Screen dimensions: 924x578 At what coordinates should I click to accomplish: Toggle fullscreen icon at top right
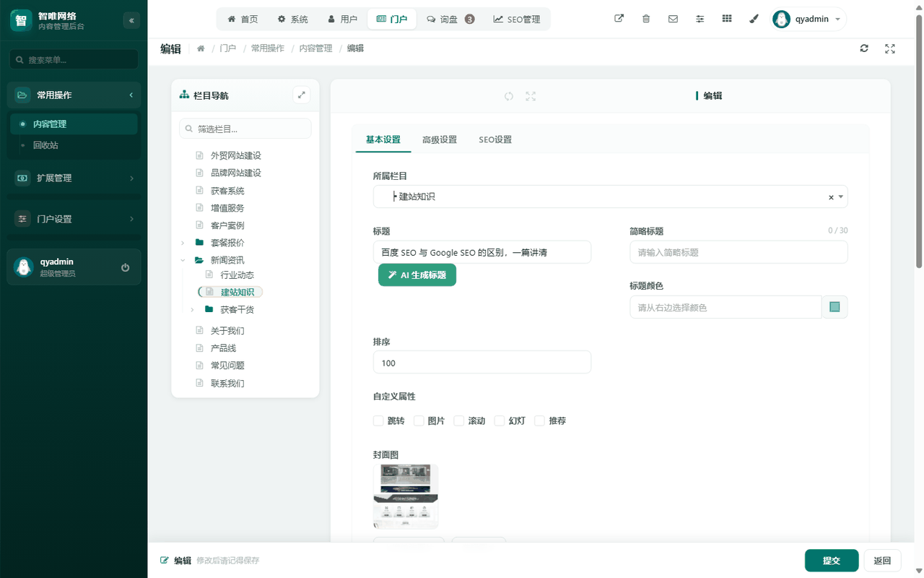pos(890,48)
